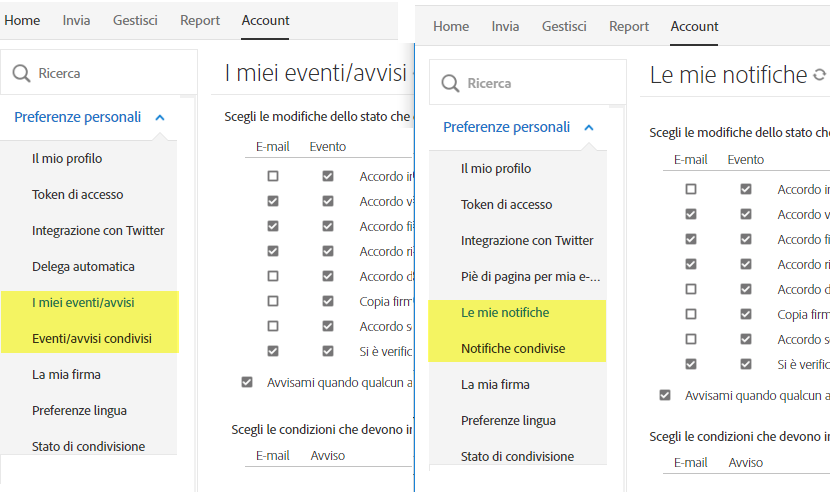
Task: Open Piè di pagina per mia e-mail
Action: [x=530, y=277]
